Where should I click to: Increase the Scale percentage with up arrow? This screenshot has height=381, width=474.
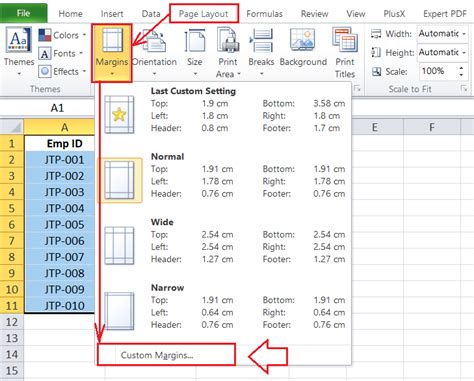[x=461, y=68]
